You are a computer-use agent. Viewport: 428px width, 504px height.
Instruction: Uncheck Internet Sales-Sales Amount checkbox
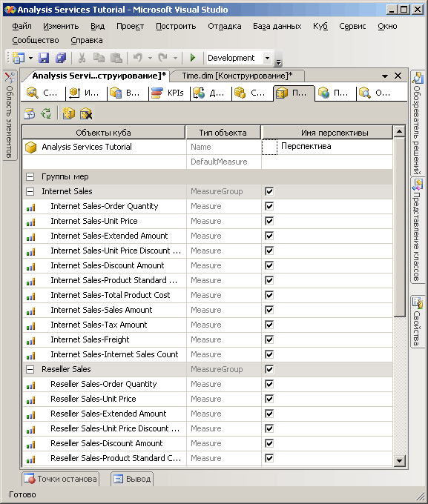click(x=269, y=310)
